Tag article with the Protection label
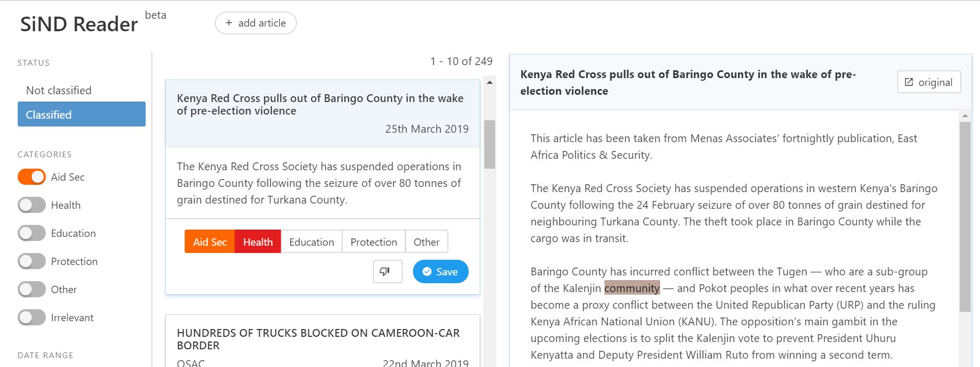Viewport: 980px width, 367px height. pos(373,242)
